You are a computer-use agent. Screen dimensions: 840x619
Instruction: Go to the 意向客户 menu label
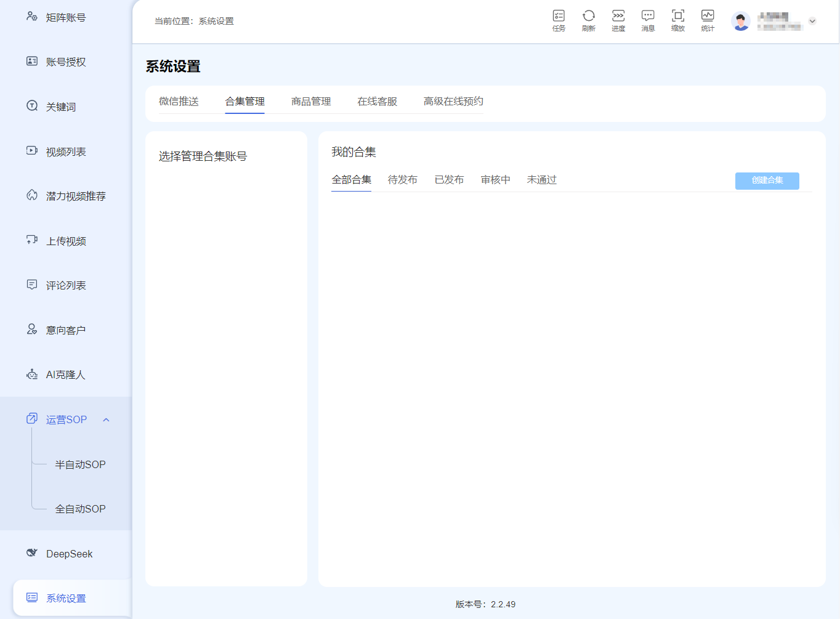pyautogui.click(x=66, y=330)
